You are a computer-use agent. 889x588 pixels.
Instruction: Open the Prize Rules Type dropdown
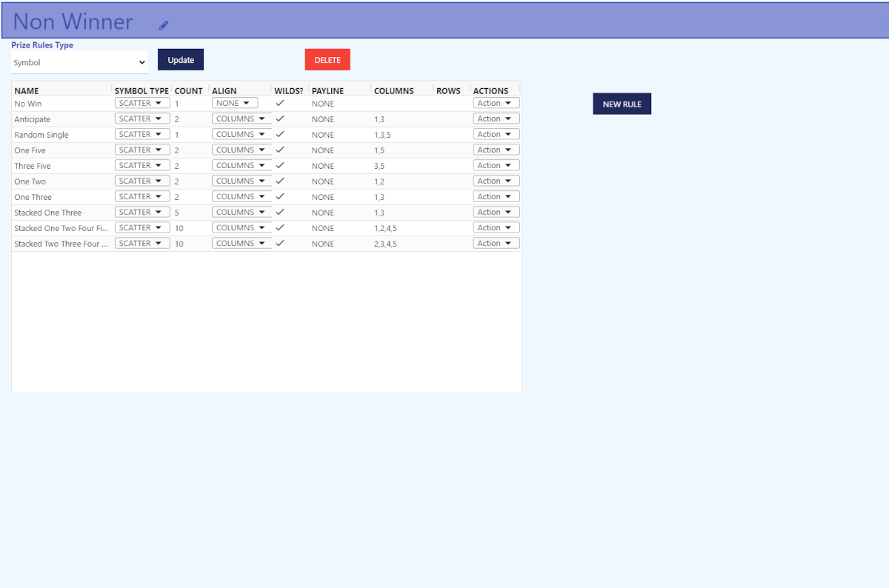79,63
